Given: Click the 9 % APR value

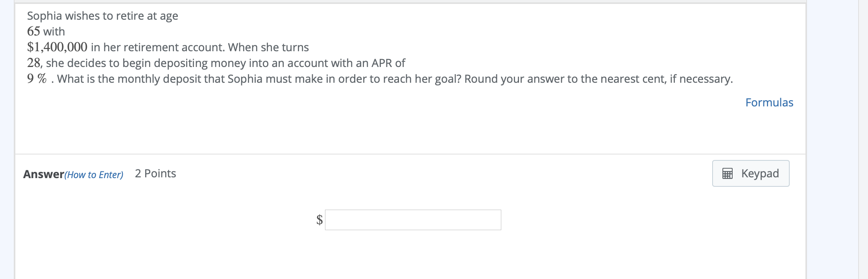Looking at the screenshot, I should [x=37, y=79].
